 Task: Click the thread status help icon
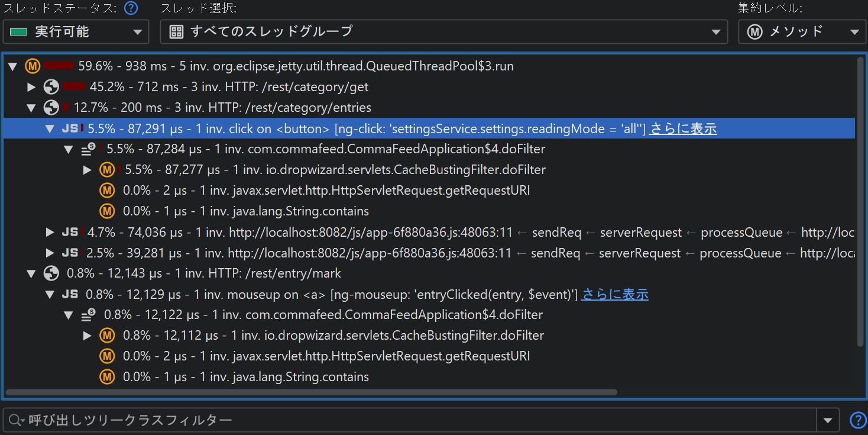coord(131,8)
